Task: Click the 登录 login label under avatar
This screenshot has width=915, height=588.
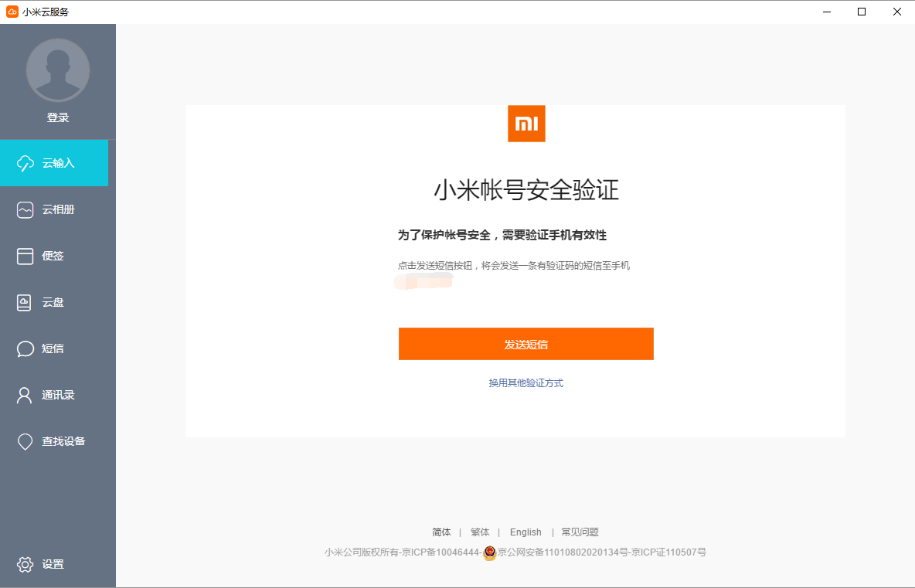Action: [58, 118]
